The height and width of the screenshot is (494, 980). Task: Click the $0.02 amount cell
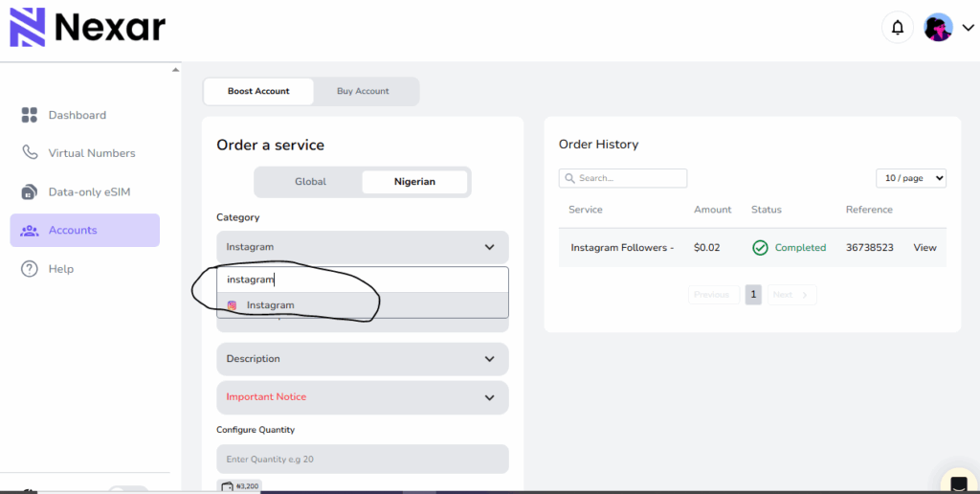tap(707, 248)
